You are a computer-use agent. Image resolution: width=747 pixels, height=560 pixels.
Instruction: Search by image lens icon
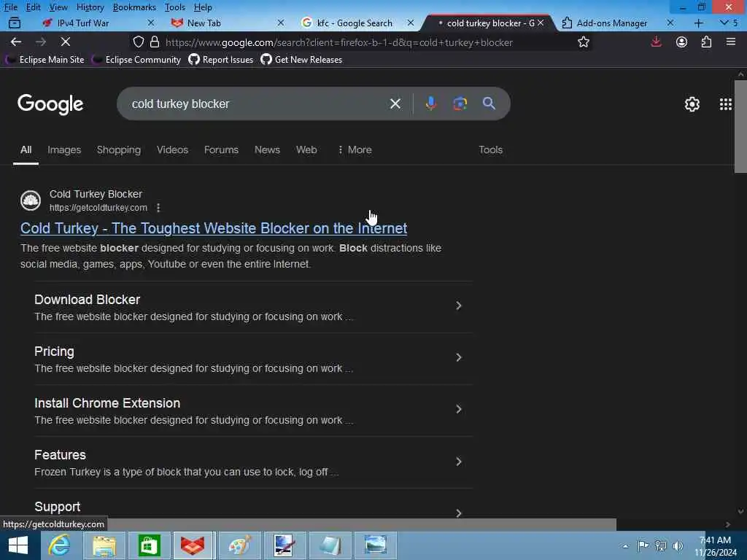[x=460, y=104]
